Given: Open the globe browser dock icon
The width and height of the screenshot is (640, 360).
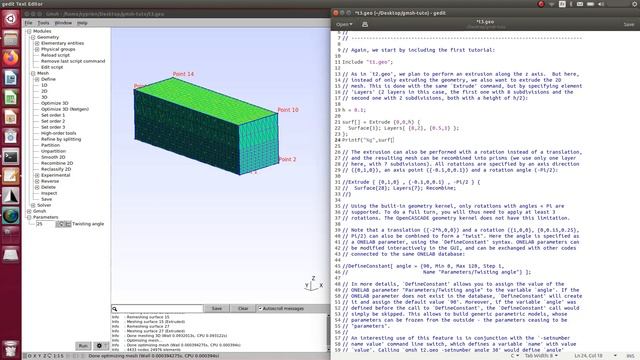Looking at the screenshot, I should point(11,216).
